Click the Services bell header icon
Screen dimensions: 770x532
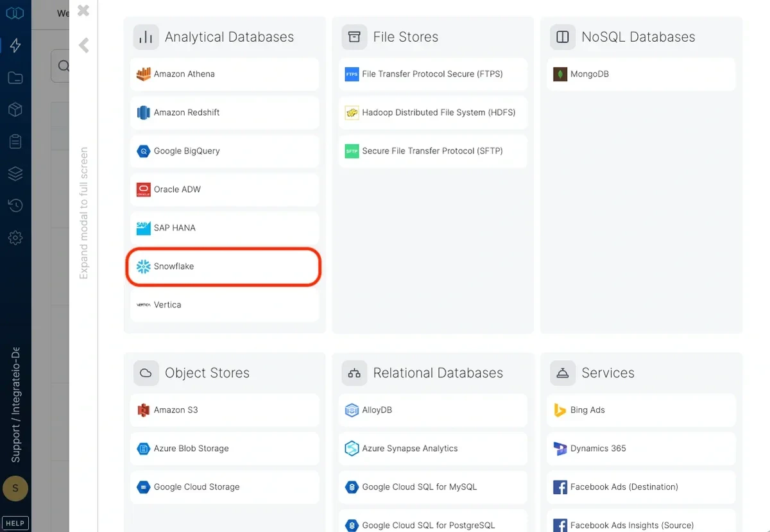pyautogui.click(x=563, y=373)
